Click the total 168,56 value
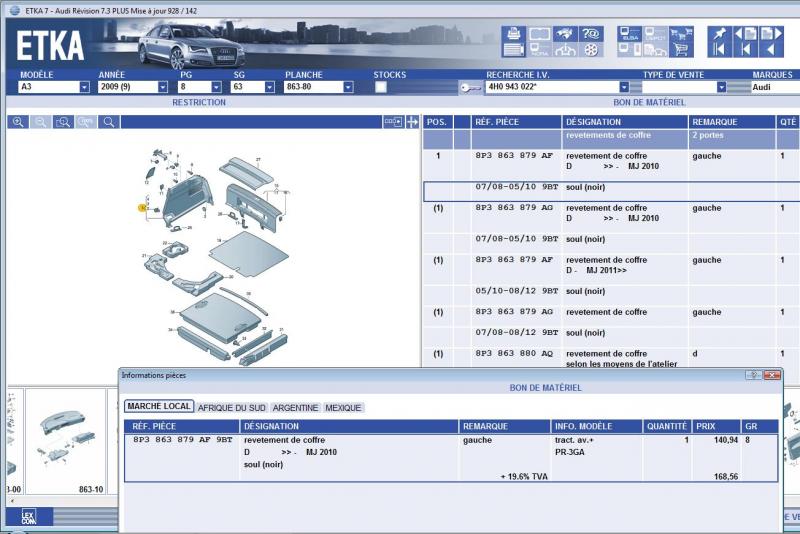 coord(726,477)
